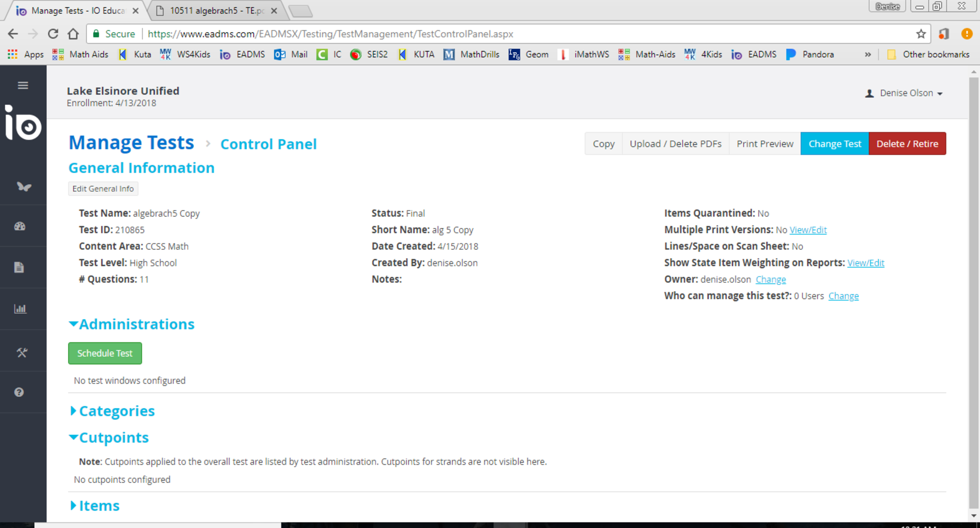Bookmark page with the star icon

pyautogui.click(x=921, y=34)
